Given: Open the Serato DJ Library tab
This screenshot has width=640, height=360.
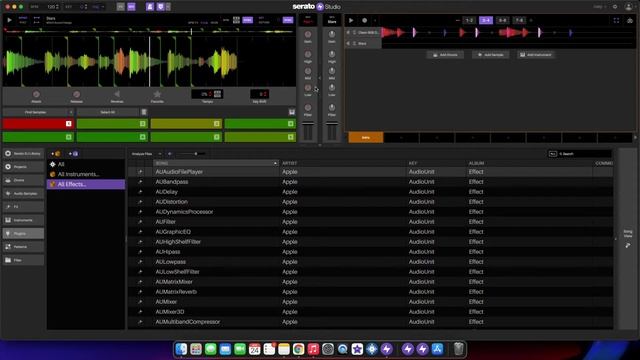Looking at the screenshot, I should (x=23, y=153).
